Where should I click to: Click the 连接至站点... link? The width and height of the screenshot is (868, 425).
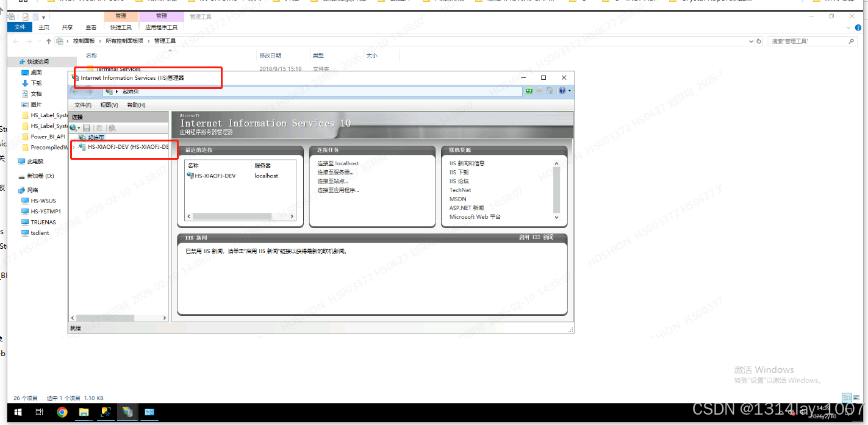(x=333, y=181)
